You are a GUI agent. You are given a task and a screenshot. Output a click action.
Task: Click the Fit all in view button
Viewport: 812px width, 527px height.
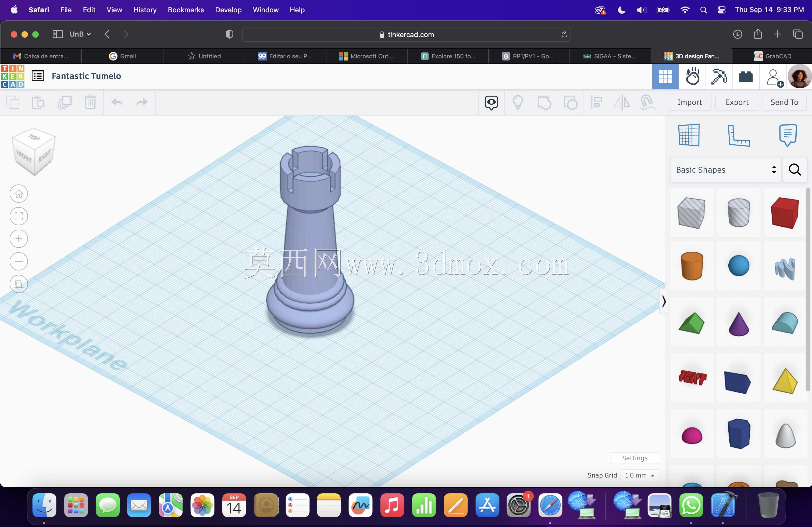pyautogui.click(x=19, y=216)
